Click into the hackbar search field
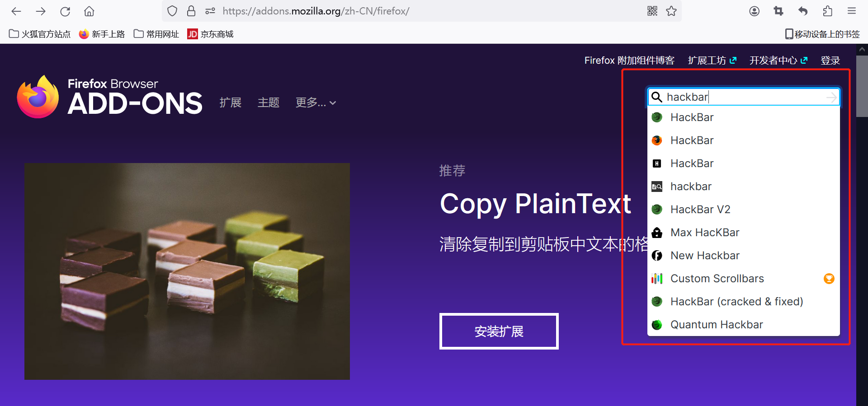868x406 pixels. pyautogui.click(x=744, y=97)
